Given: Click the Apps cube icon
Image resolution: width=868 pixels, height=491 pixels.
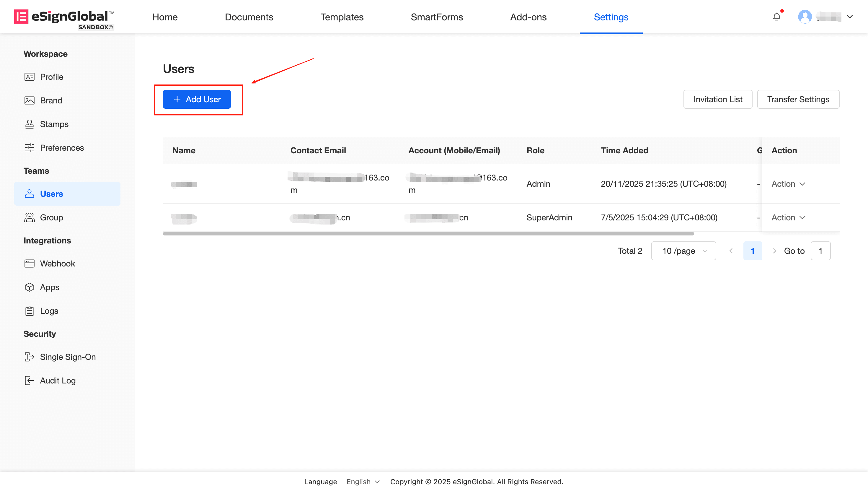Looking at the screenshot, I should coord(29,287).
